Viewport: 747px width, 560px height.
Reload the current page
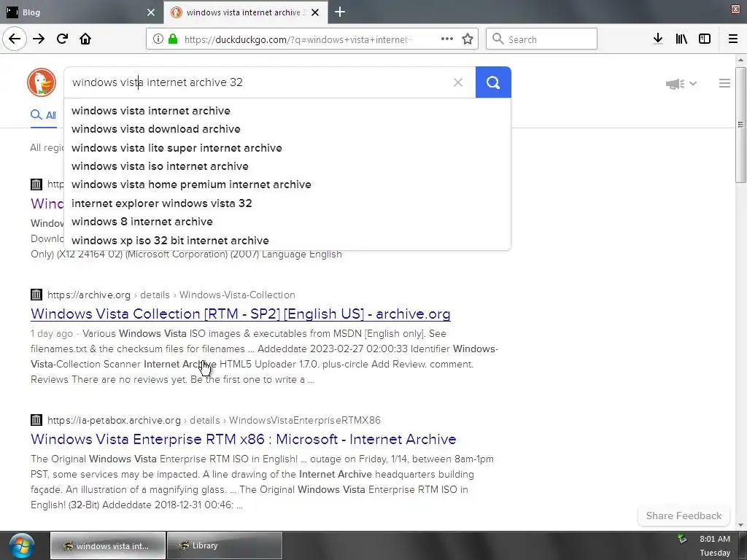(x=62, y=39)
